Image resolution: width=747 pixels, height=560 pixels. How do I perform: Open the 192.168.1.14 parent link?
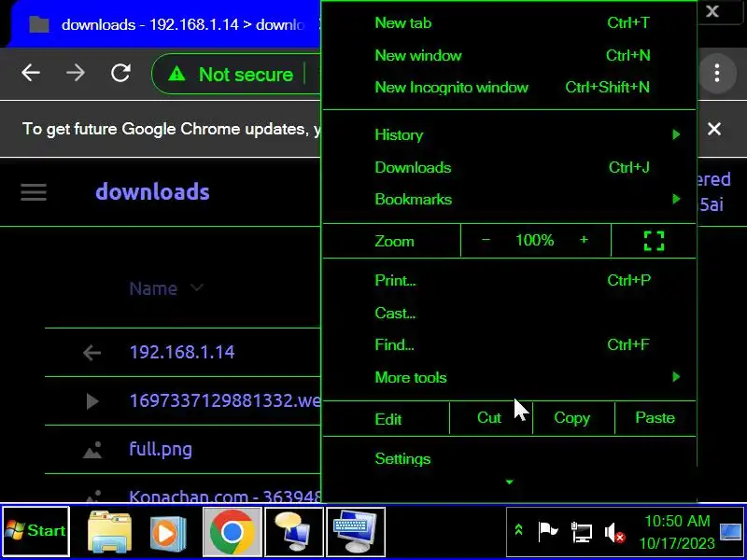coord(182,353)
